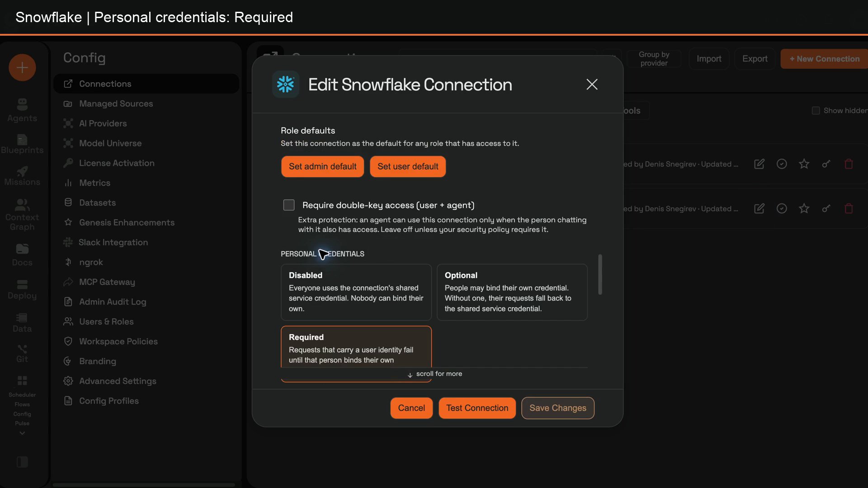This screenshot has width=868, height=488.
Task: Open MCP Gateway in Config menu
Action: (x=146, y=282)
